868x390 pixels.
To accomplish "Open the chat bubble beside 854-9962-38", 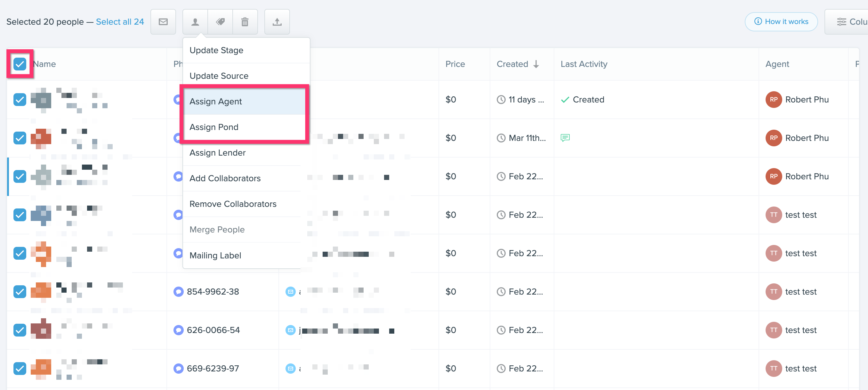I will click(178, 292).
